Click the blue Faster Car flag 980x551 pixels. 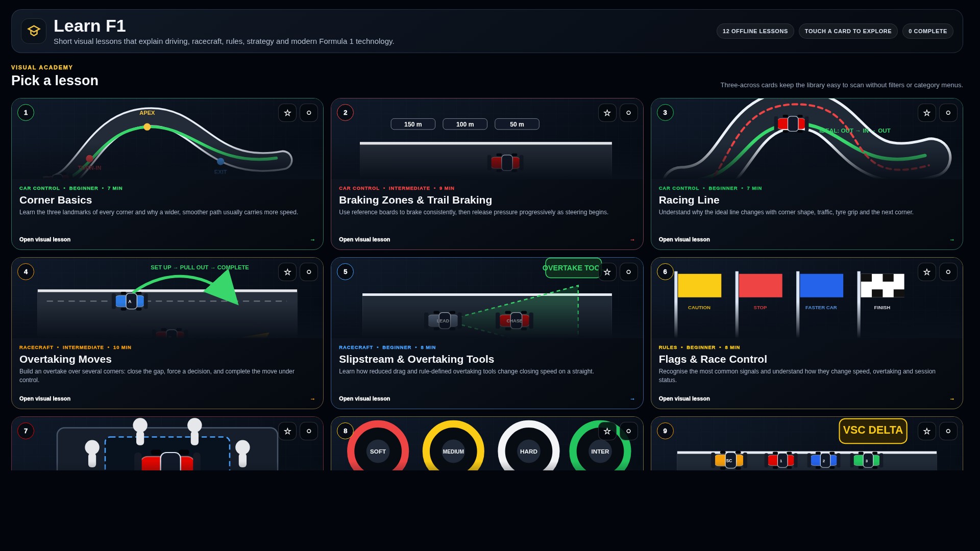coord(821,286)
